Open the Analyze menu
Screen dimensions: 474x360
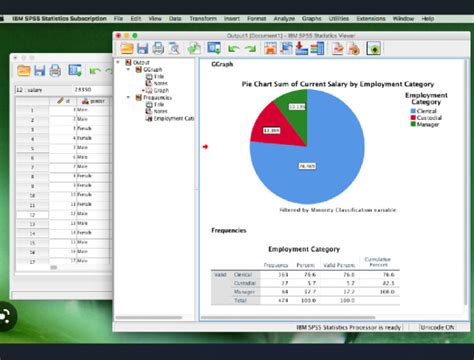click(x=284, y=19)
